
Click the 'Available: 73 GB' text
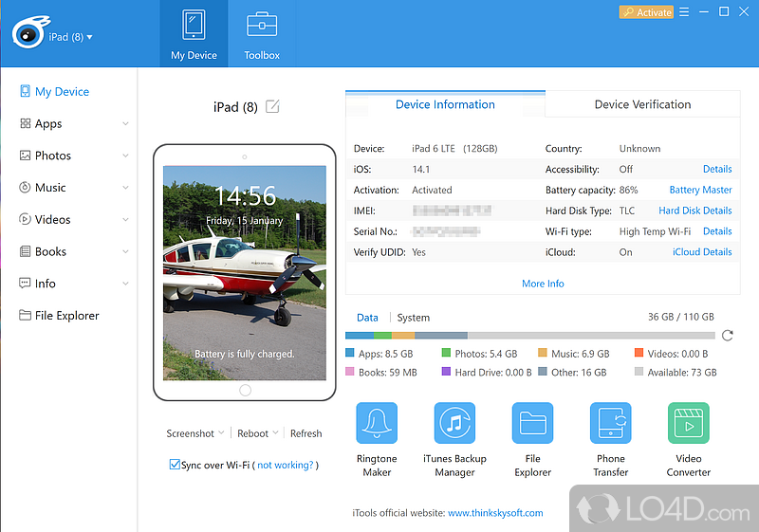(x=682, y=373)
